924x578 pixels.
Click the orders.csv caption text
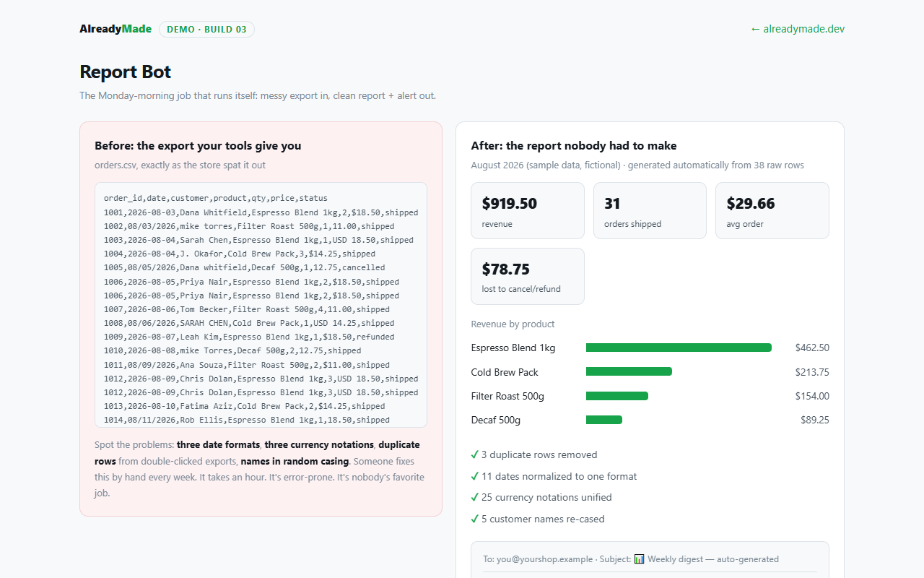coord(180,165)
